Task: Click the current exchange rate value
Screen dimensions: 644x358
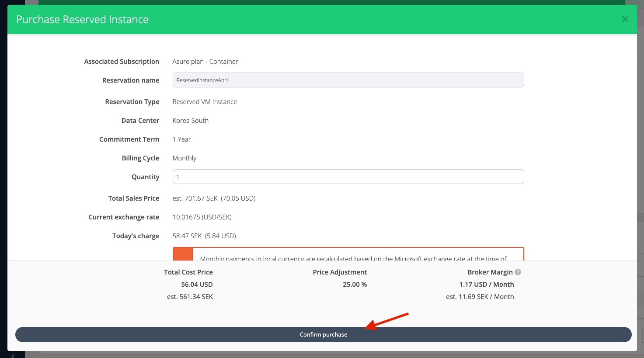Action: 202,217
